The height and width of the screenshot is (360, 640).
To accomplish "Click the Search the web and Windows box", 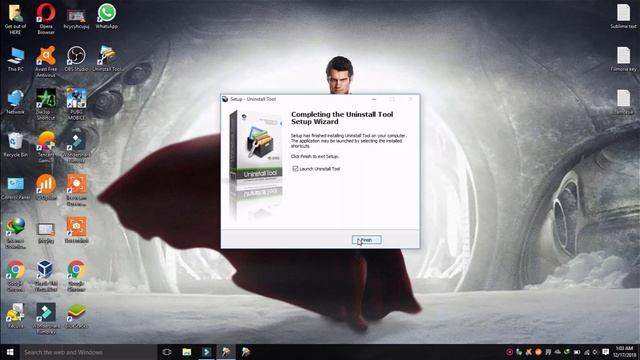I will coord(89,352).
